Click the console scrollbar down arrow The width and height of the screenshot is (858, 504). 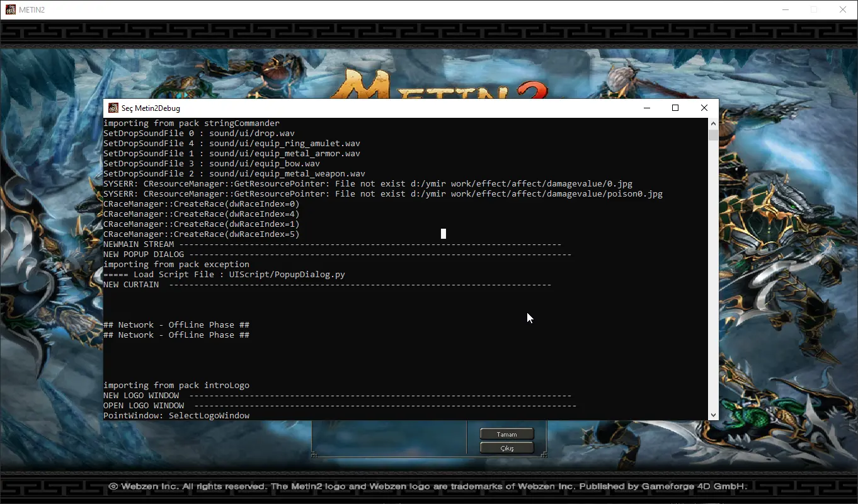click(x=713, y=415)
